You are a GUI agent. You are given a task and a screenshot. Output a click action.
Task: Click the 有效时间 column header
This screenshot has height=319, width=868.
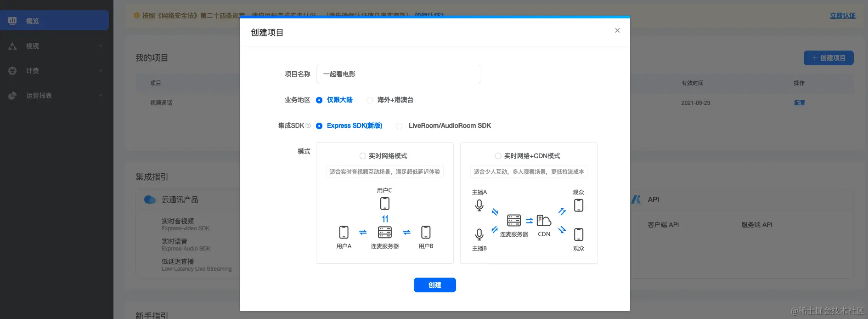click(692, 83)
